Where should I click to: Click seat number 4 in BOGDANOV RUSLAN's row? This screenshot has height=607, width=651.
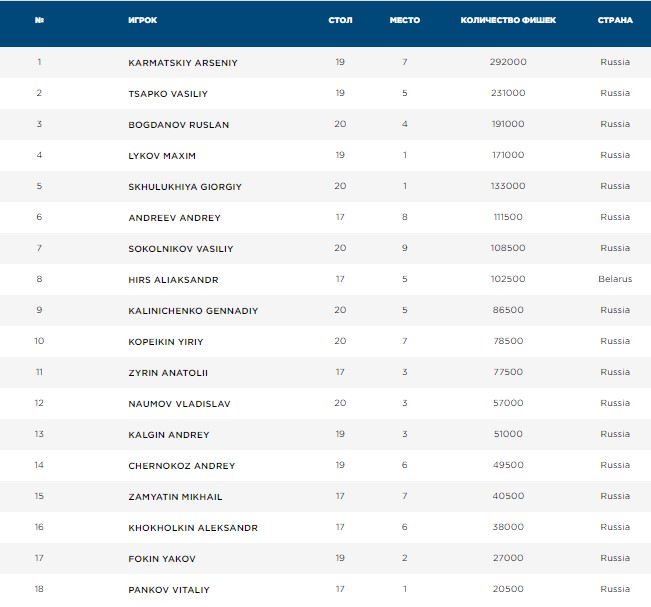[405, 124]
